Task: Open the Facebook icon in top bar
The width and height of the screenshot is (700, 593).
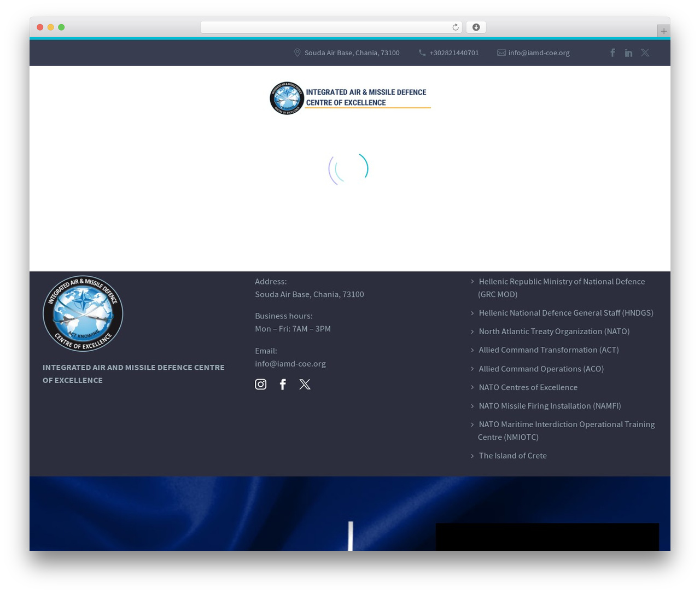Action: pos(612,53)
